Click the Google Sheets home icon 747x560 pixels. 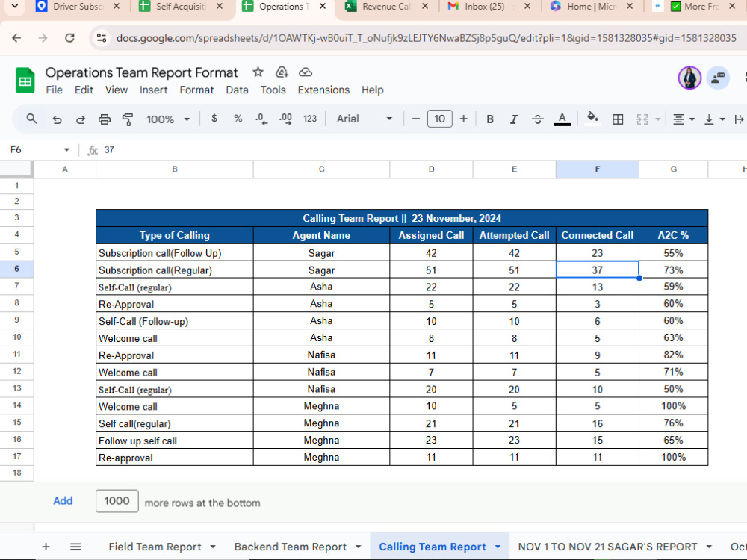[25, 80]
